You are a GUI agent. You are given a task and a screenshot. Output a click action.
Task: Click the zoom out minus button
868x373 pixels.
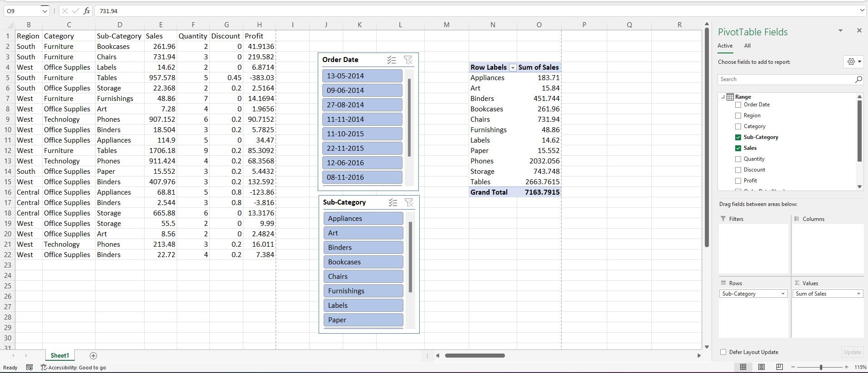[x=793, y=367]
